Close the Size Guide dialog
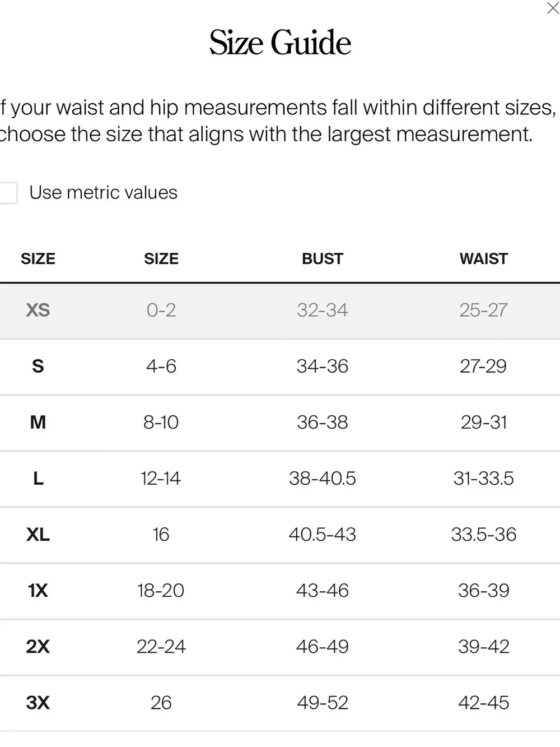Viewport: 560px width, 747px height. [x=552, y=8]
